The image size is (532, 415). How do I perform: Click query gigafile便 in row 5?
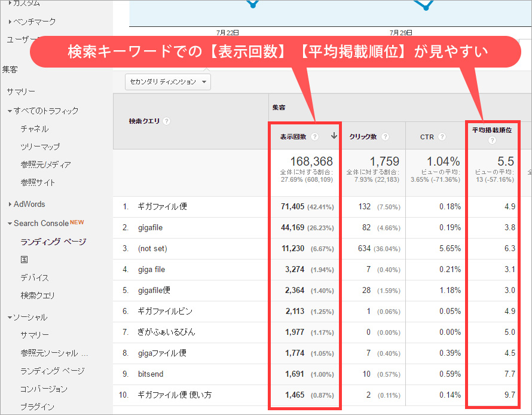154,291
